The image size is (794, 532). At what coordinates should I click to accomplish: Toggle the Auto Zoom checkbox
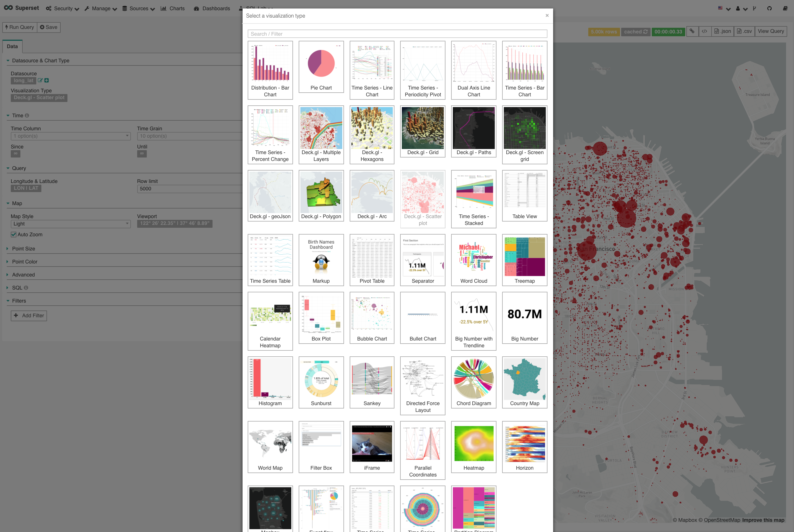pyautogui.click(x=14, y=235)
